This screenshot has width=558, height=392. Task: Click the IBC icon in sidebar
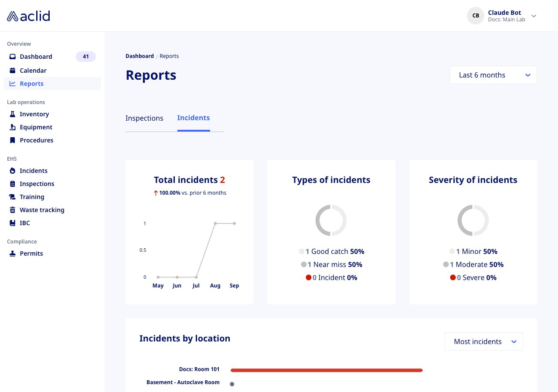point(13,223)
